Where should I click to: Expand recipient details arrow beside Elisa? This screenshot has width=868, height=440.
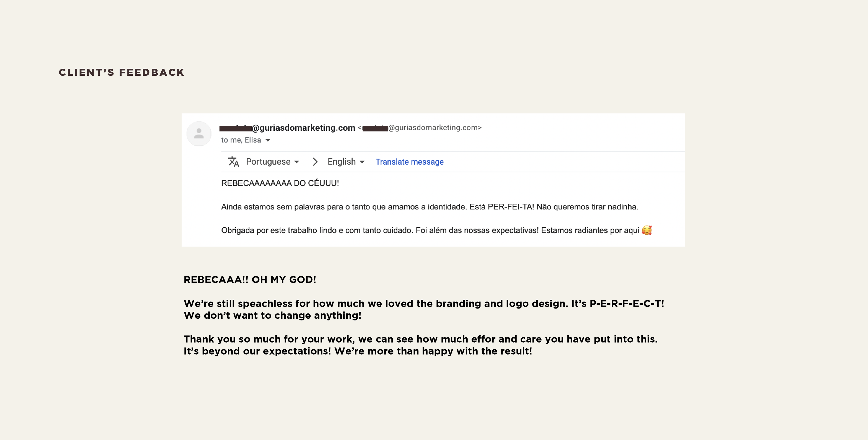click(268, 140)
